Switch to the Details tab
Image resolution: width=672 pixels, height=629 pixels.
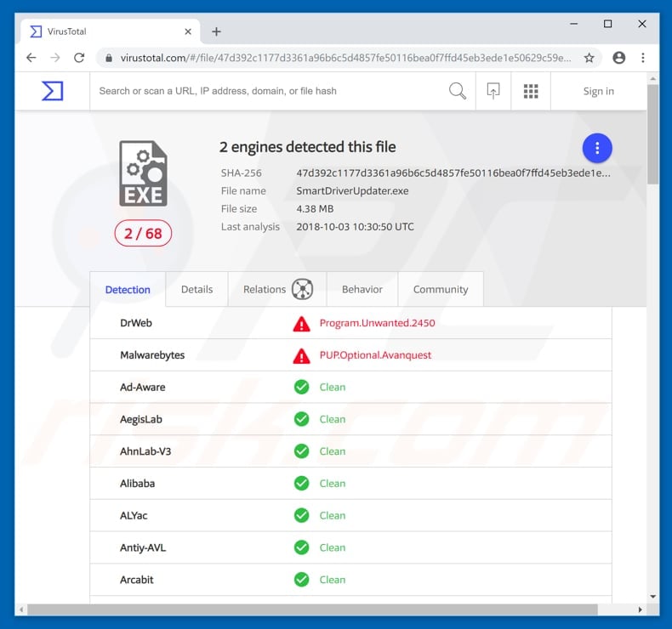(196, 290)
